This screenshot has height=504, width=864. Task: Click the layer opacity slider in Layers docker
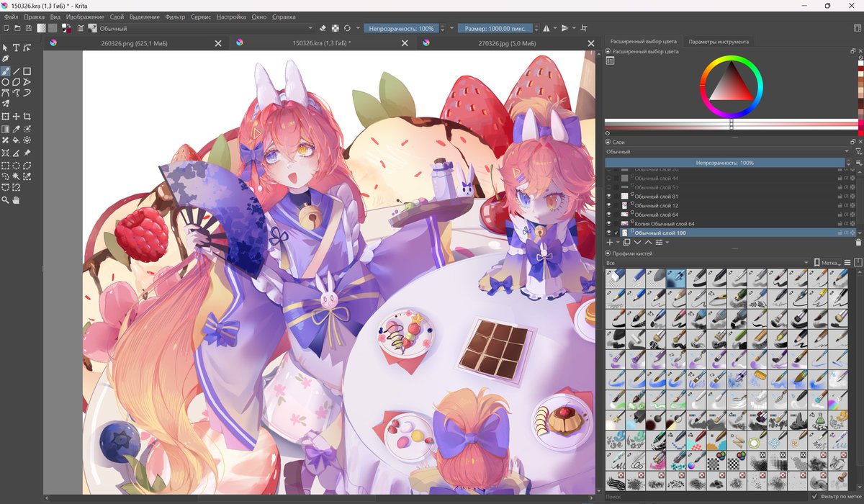tap(726, 163)
